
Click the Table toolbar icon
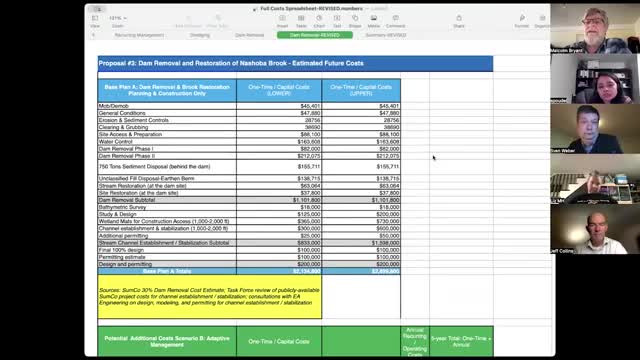point(301,18)
